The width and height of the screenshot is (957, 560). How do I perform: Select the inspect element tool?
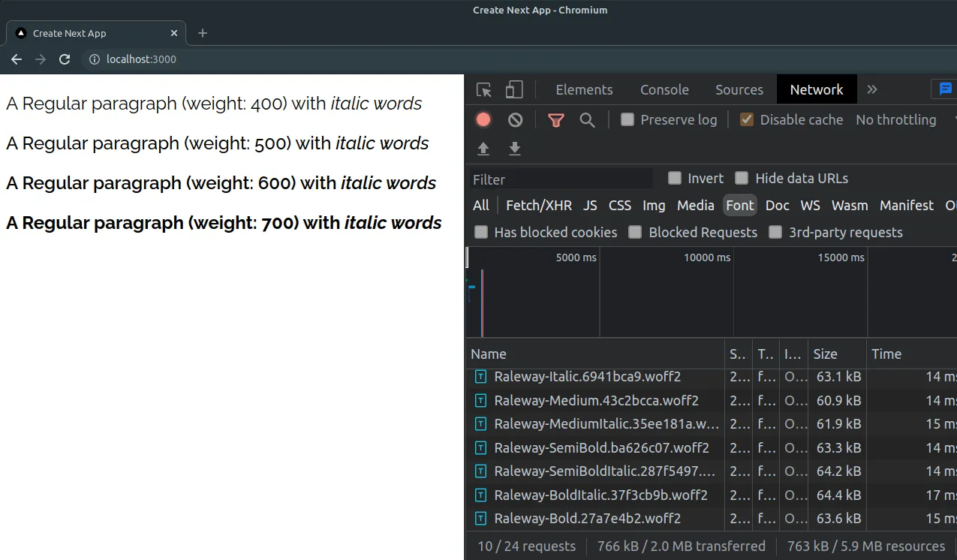point(483,89)
